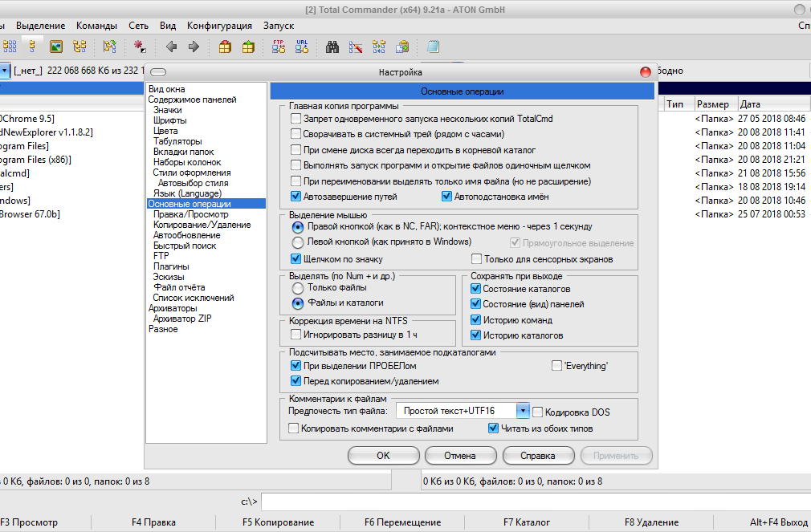Switch to brief file names view icon
The image size is (811, 532).
(10, 47)
